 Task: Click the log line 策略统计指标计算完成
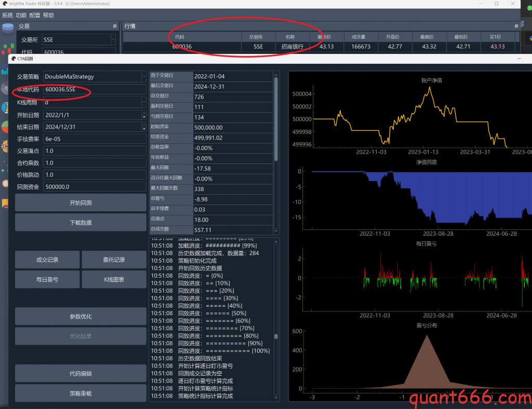point(206,396)
